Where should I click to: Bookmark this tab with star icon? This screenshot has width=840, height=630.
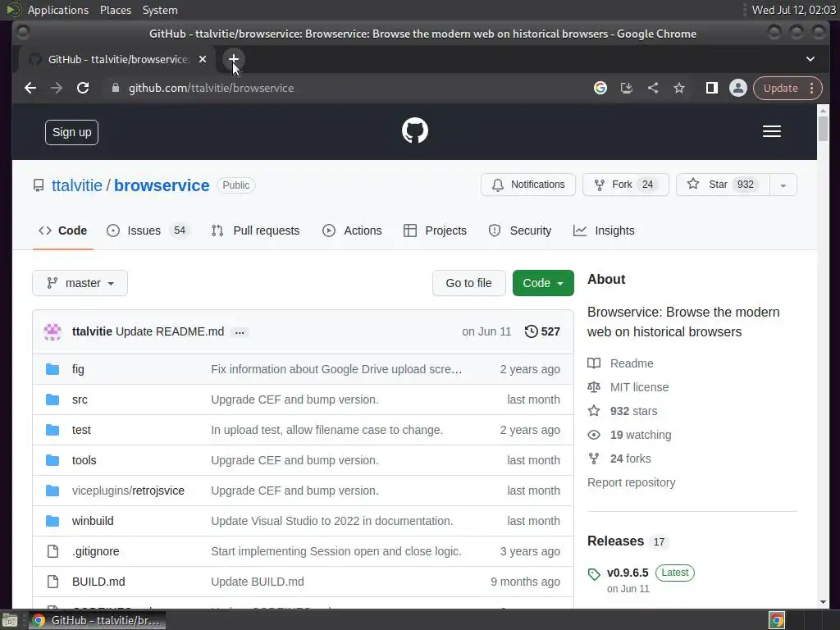(678, 88)
